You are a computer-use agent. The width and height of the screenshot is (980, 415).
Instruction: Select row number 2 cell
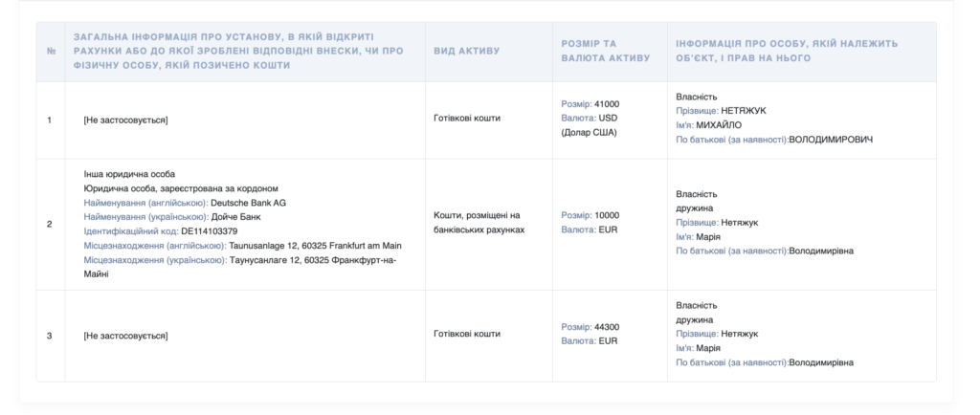(x=50, y=224)
